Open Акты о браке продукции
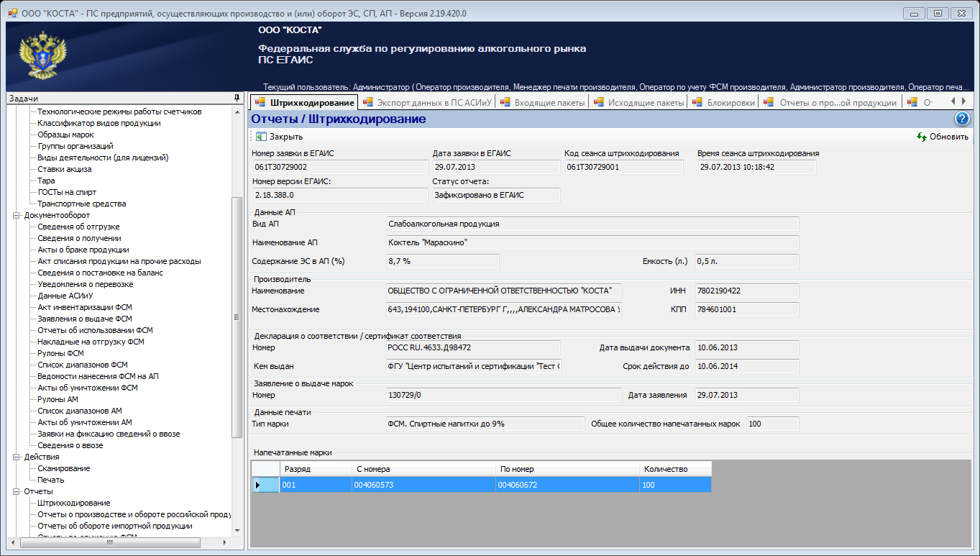Viewport: 980px width, 556px height. [x=83, y=250]
